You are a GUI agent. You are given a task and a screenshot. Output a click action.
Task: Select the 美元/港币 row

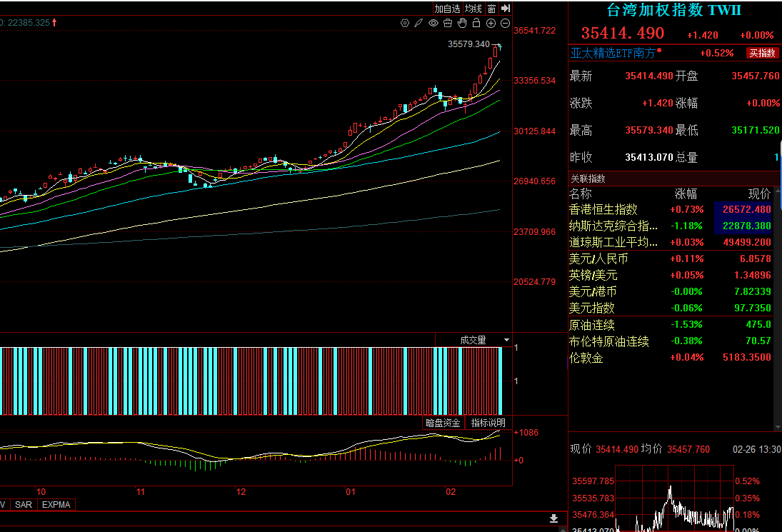671,291
